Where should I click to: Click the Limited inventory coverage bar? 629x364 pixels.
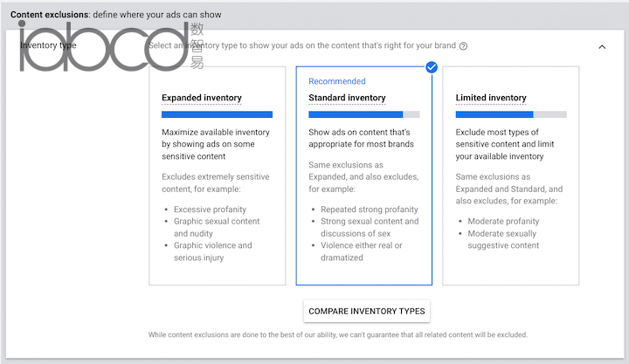point(511,114)
